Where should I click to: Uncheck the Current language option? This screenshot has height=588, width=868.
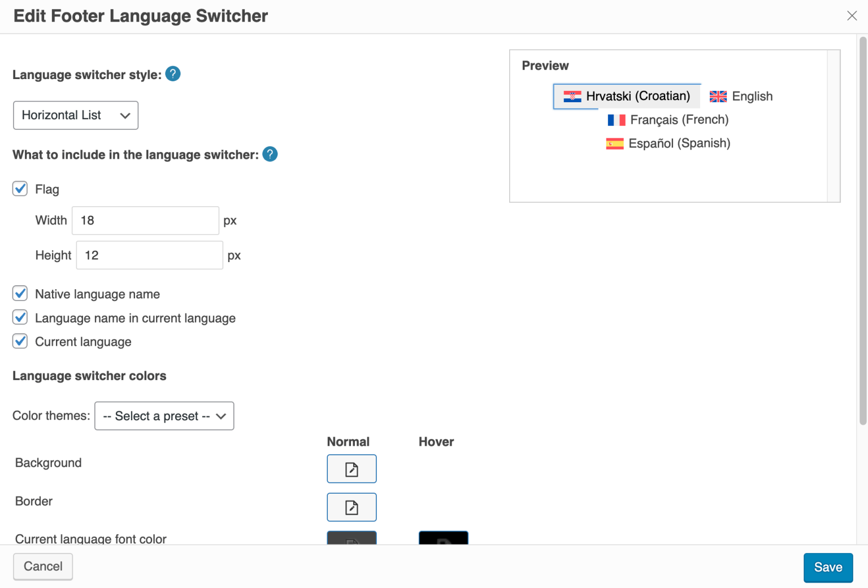coord(20,341)
